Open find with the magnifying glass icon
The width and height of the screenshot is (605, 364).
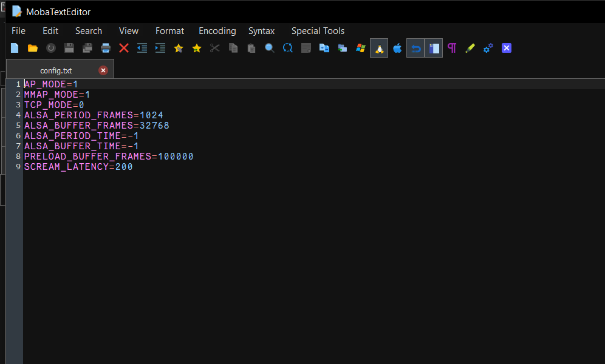270,48
